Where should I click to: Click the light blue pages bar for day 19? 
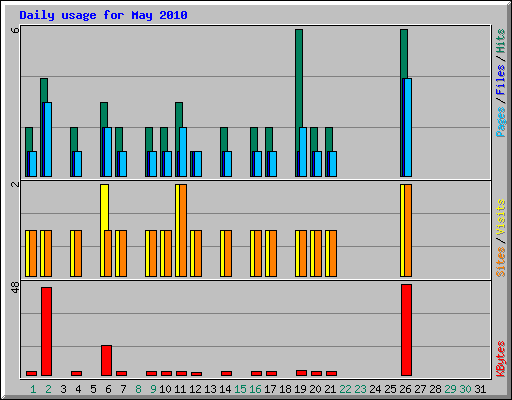[303, 152]
